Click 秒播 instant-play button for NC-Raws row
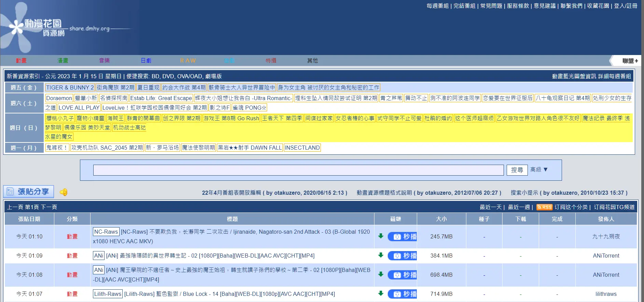The width and height of the screenshot is (644, 302). click(x=402, y=236)
